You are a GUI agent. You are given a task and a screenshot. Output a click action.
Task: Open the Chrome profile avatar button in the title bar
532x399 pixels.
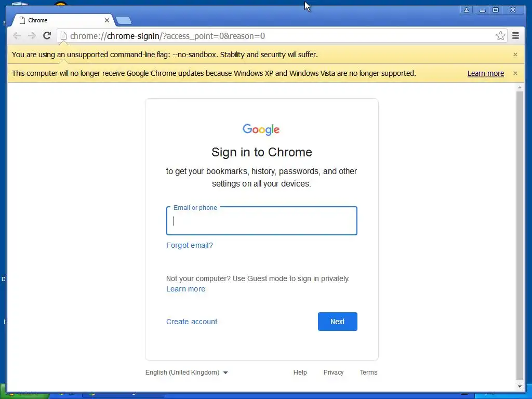[467, 10]
